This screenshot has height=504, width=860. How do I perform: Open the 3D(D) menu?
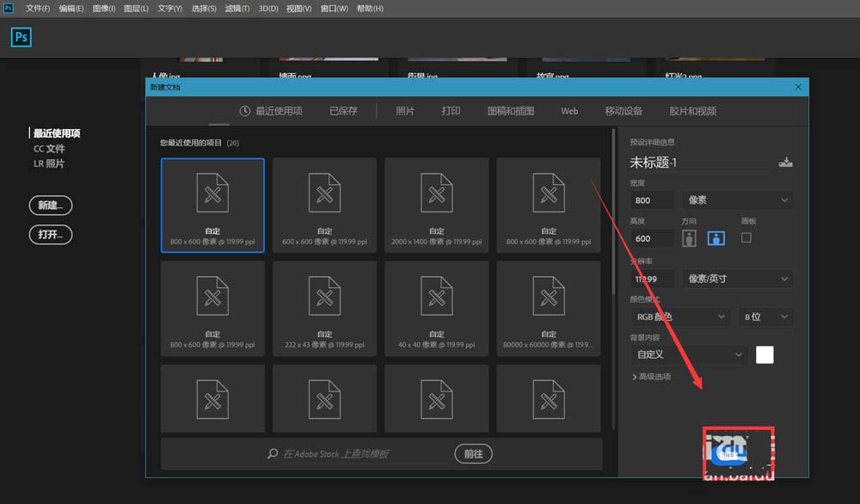268,9
